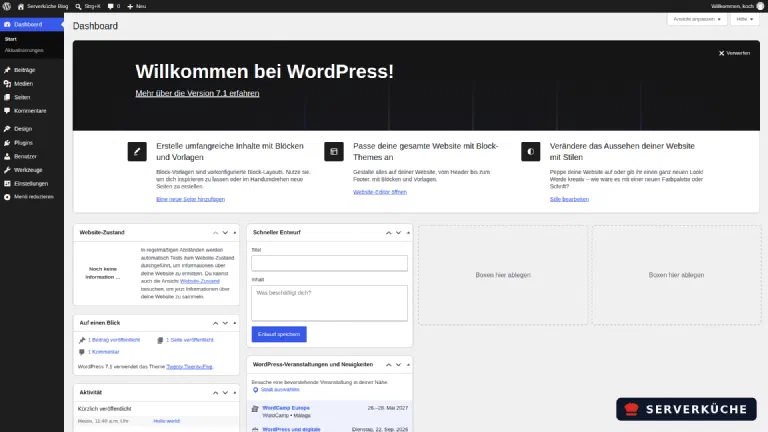Screen dimensions: 768x432
Task: Move Aktivität box down
Action: click(225, 393)
